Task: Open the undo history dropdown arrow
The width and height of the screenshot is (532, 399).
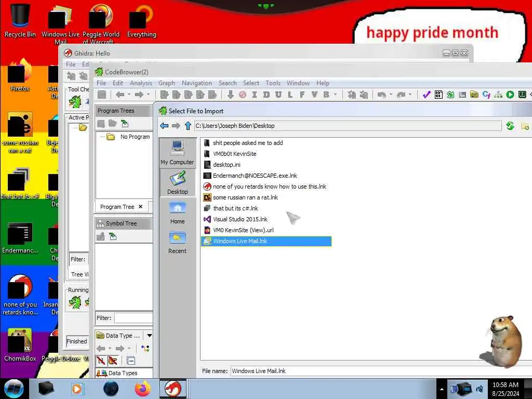Action: 391,95
